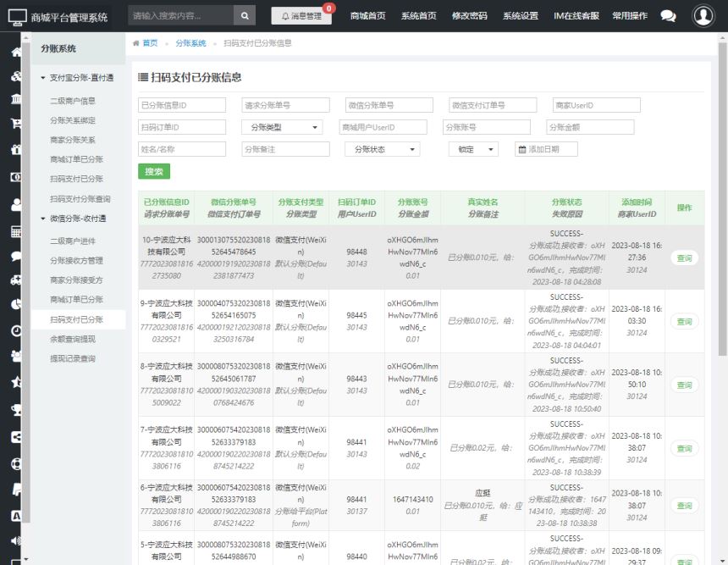Viewport: 728px width, 565px height.
Task: Click the green 搜索 button
Action: point(154,171)
